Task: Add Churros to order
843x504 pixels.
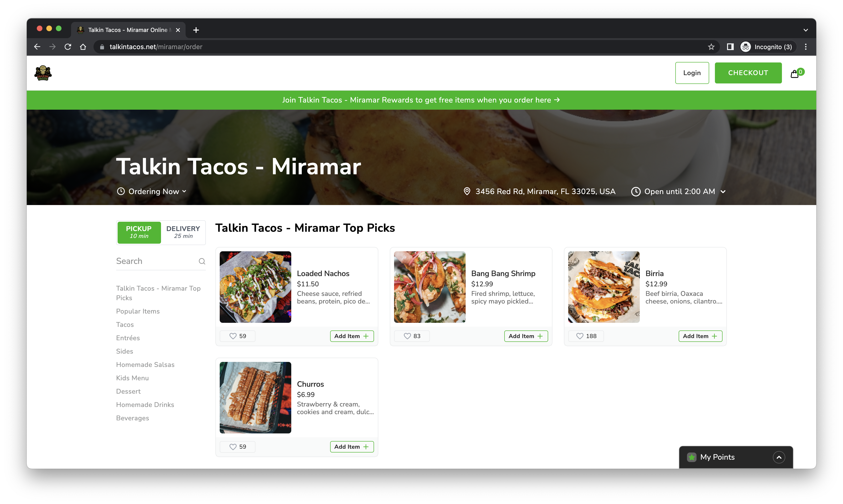Action: point(352,447)
